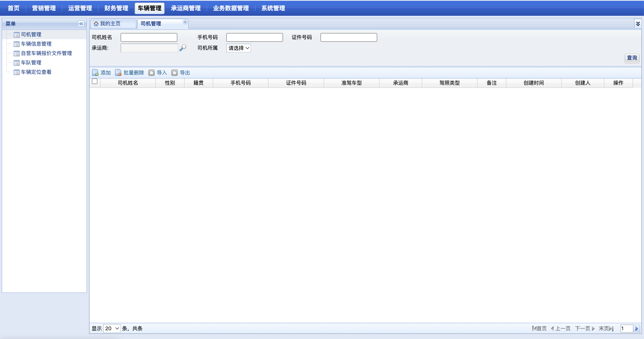Open 司机管理 in the sidebar menu
The height and width of the screenshot is (339, 644).
31,35
